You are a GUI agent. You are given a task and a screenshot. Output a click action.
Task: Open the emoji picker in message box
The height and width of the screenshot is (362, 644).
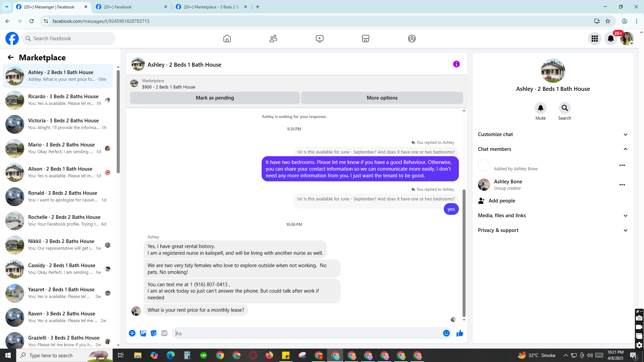pyautogui.click(x=446, y=333)
